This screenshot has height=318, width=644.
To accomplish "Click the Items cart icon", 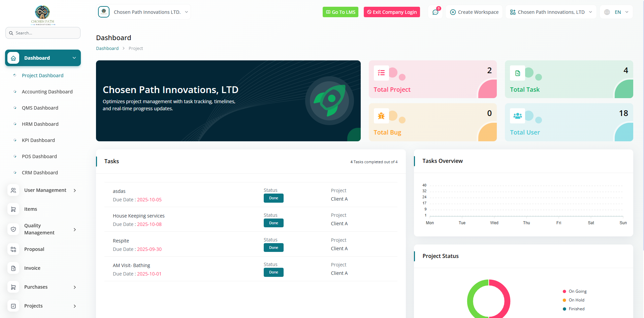I will click(x=13, y=209).
